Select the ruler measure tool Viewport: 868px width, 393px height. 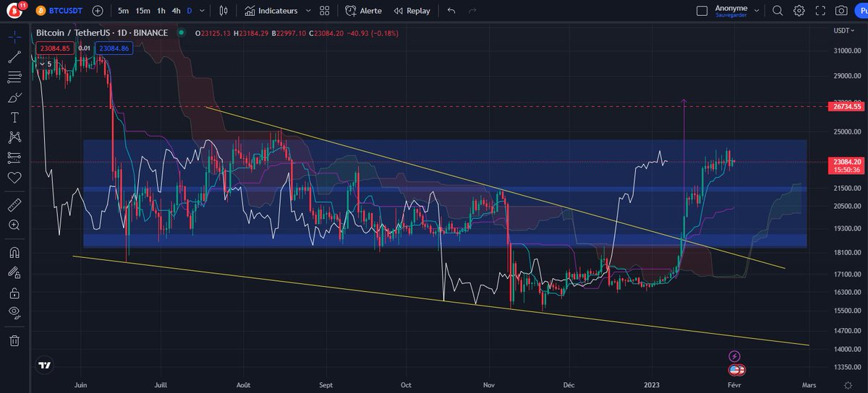[x=14, y=205]
